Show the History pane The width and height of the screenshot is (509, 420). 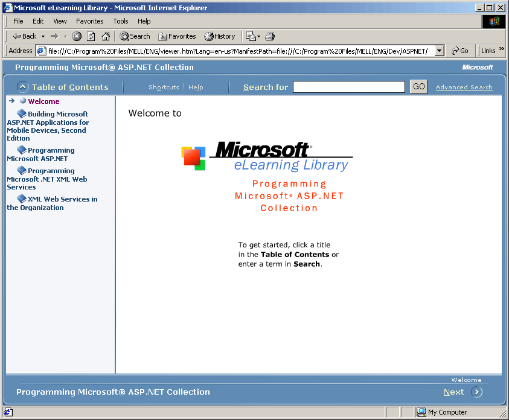(x=220, y=36)
